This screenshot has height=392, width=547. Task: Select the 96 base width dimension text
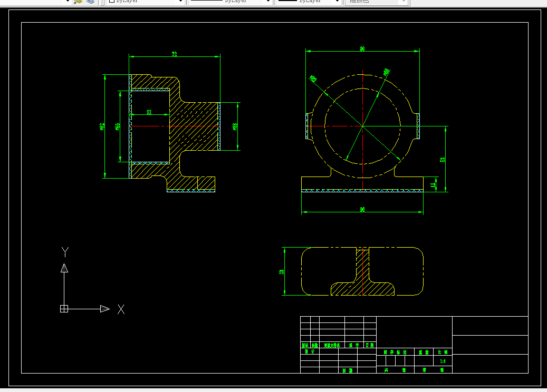[x=362, y=209]
